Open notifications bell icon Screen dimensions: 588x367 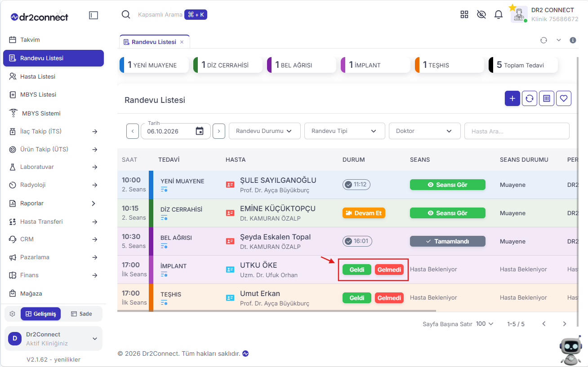499,14
